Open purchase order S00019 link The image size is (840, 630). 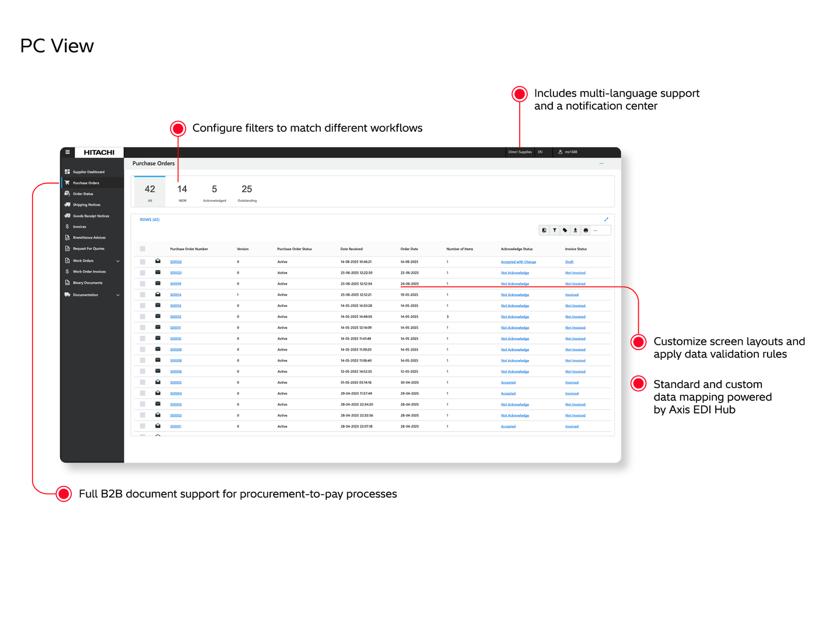coord(176,284)
